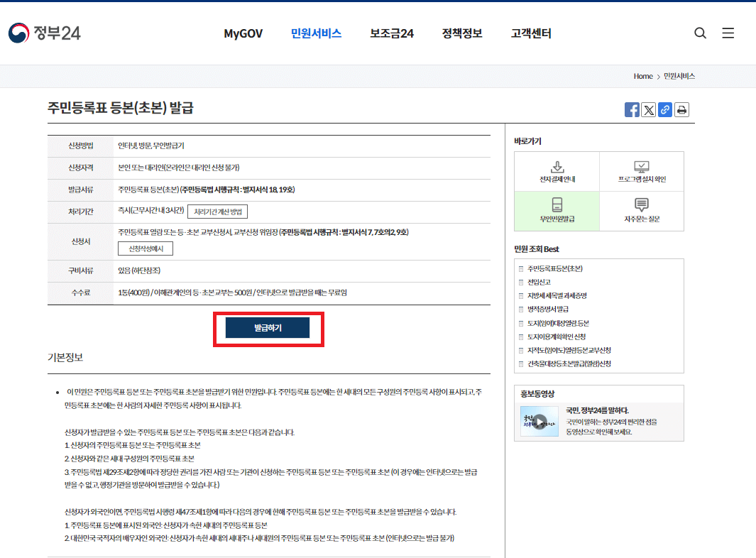Open 고객센터 menu
Screen dimensions: 756x558
pos(531,33)
